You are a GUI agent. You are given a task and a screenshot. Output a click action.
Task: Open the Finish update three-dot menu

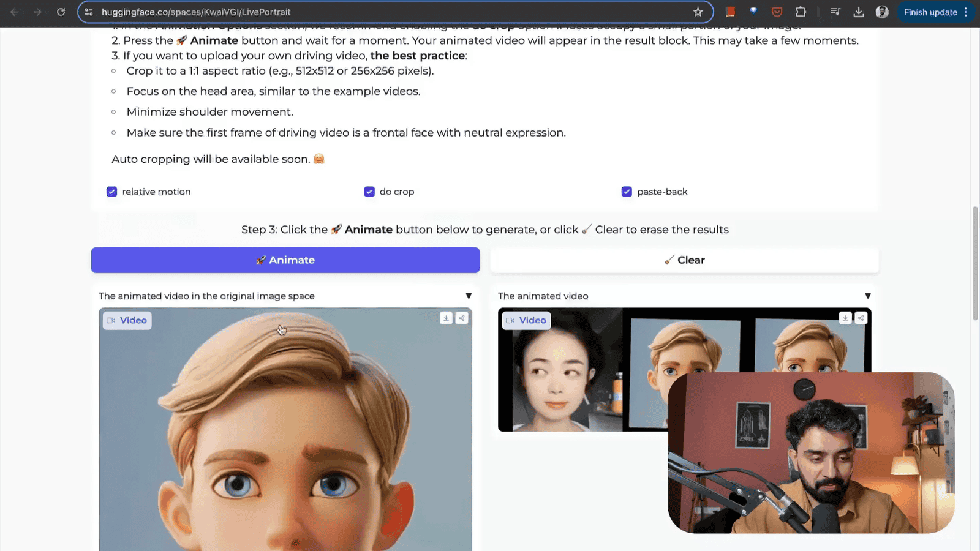(x=966, y=12)
